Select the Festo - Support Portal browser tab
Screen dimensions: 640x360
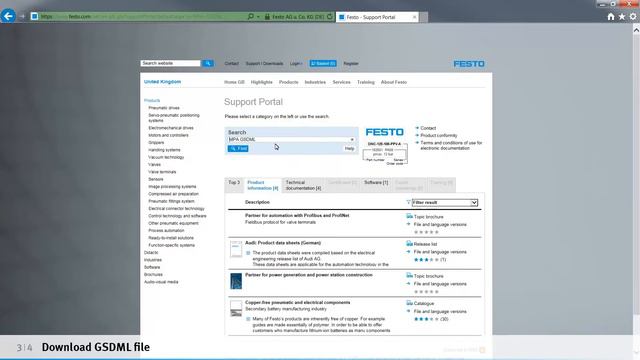(x=377, y=17)
